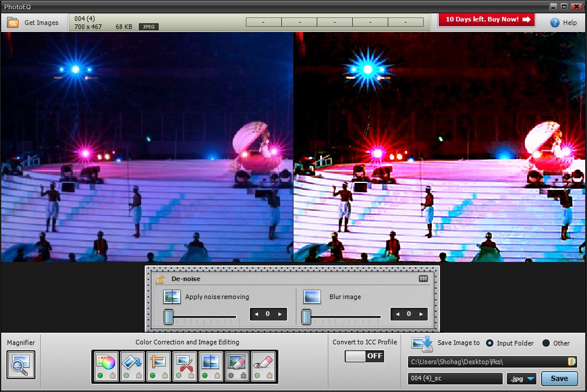Click the Blur image slider handle
Viewport: 587px width, 392px height.
(x=306, y=317)
